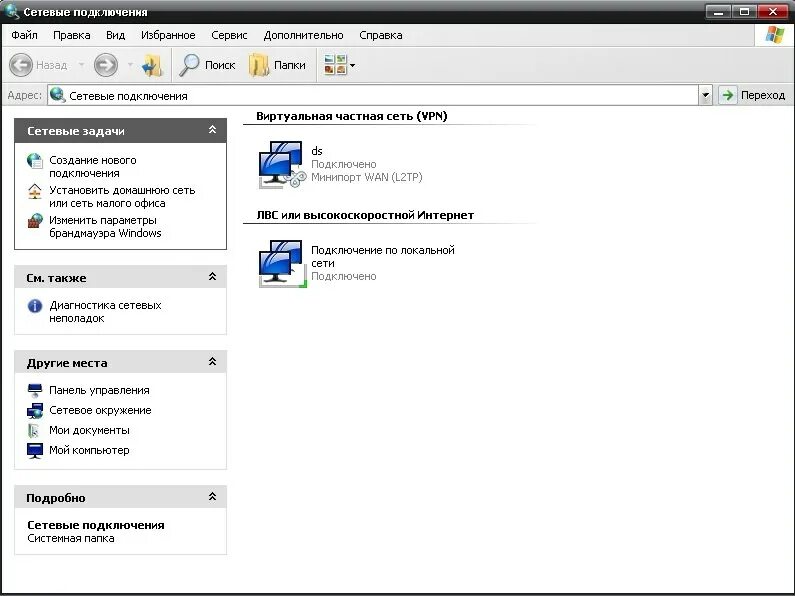
Task: Click the My Documents icon
Action: [x=33, y=430]
